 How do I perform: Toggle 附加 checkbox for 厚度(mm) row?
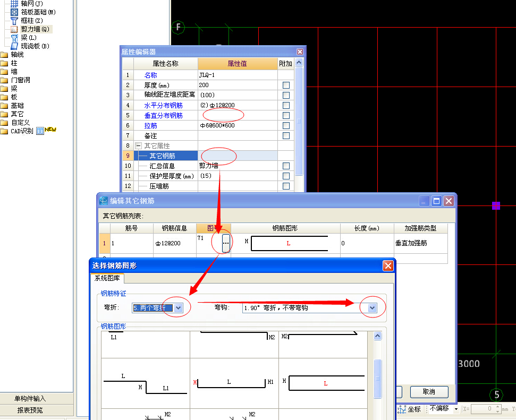click(286, 85)
